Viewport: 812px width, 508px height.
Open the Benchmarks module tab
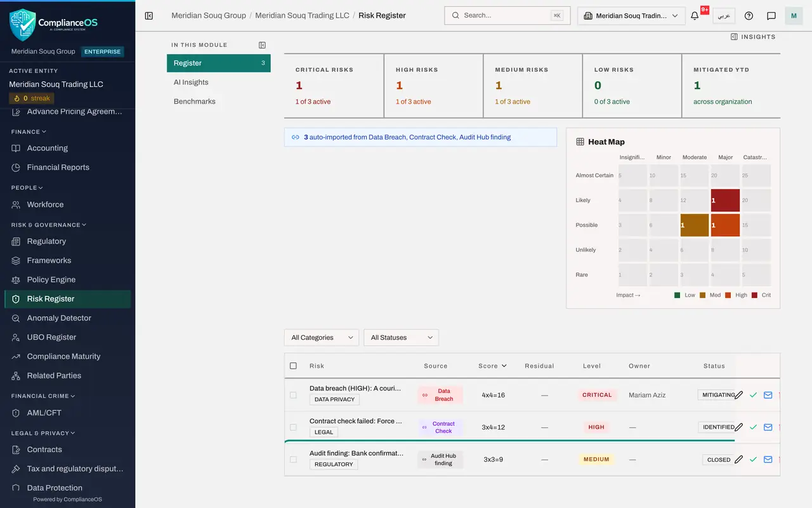[x=219, y=101]
